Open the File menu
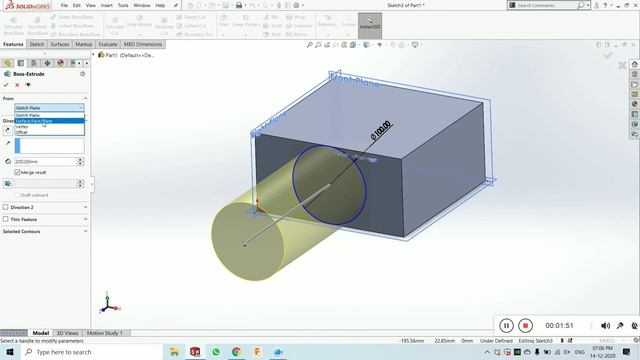The width and height of the screenshot is (640, 360). [x=64, y=5]
